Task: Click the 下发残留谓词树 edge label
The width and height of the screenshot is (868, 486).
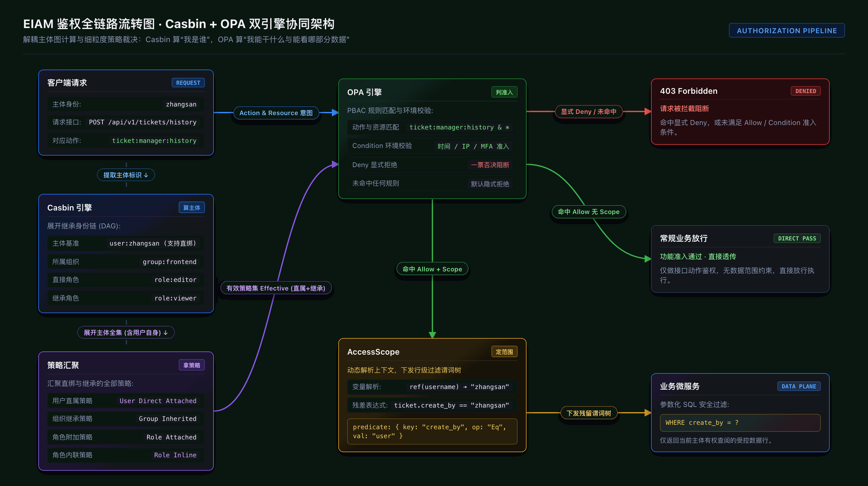Action: pyautogui.click(x=588, y=413)
